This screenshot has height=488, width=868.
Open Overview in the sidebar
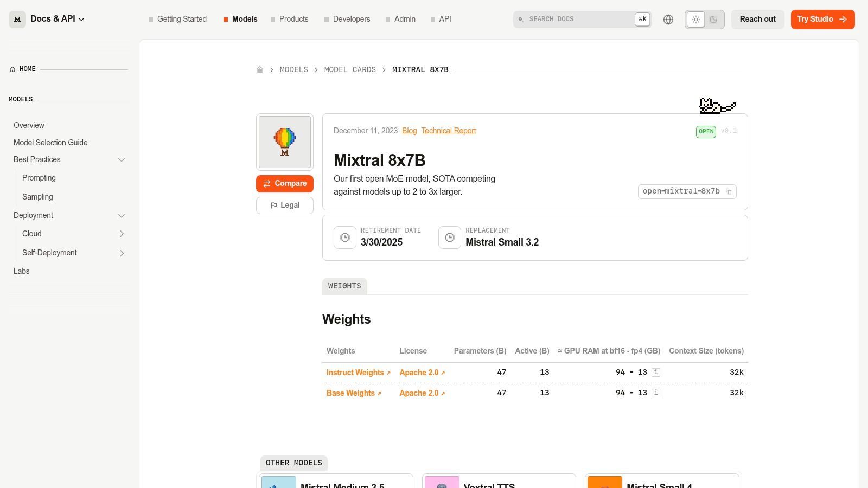(29, 125)
